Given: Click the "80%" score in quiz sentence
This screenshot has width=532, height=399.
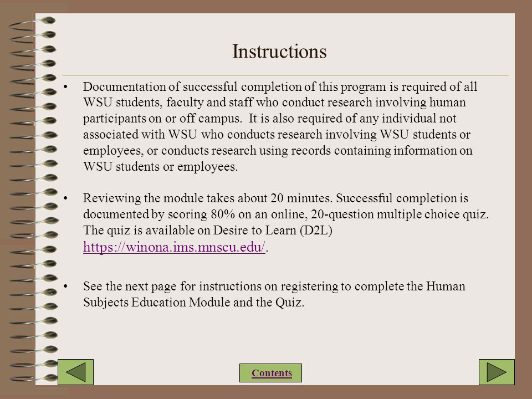Looking at the screenshot, I should pyautogui.click(x=223, y=214).
